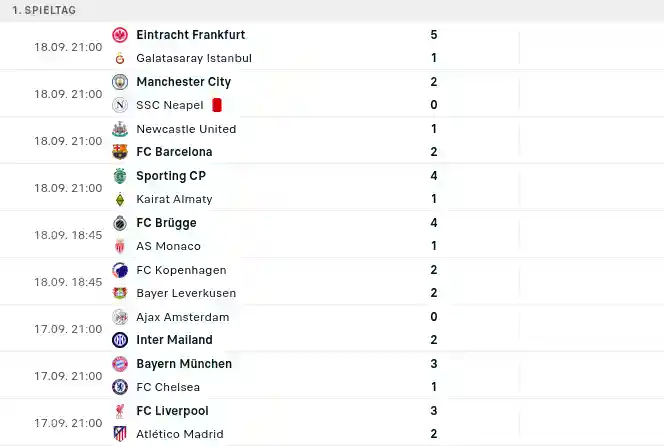Click Eintracht Frankfurt's score of 5
Image resolution: width=664 pixels, height=447 pixels.
(x=434, y=35)
